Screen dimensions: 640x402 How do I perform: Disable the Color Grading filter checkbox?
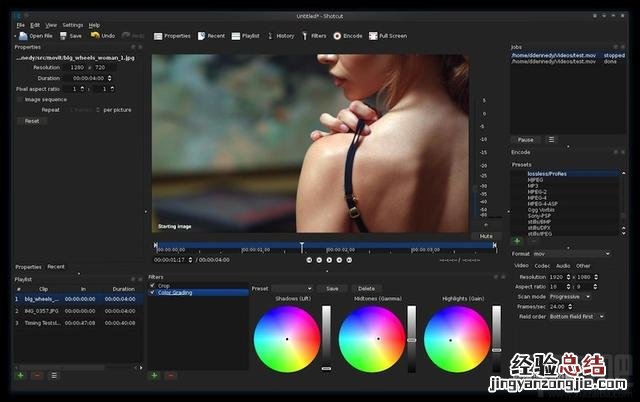pos(152,293)
